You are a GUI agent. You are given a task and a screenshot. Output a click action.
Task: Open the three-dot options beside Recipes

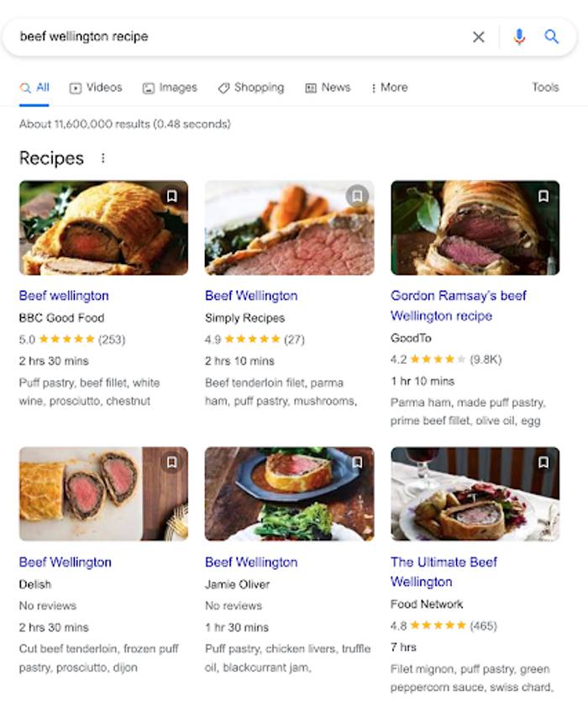[102, 158]
